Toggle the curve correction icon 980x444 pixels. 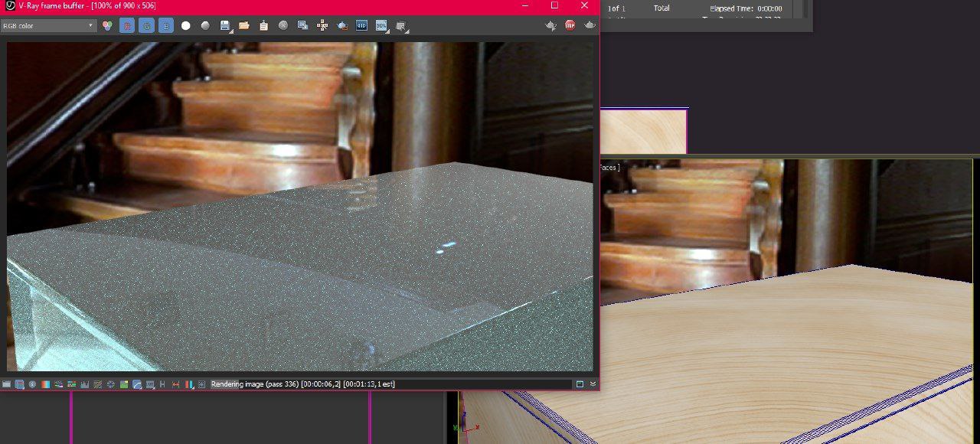pos(137,384)
